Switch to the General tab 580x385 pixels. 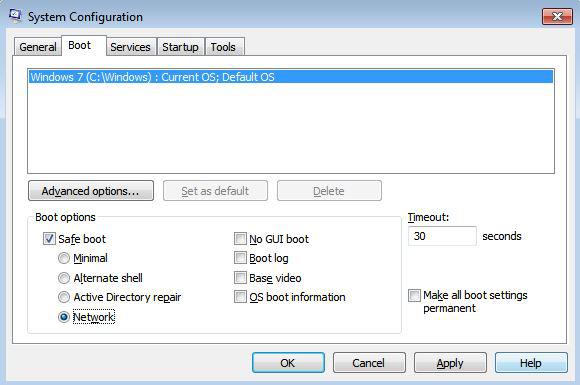click(x=38, y=47)
